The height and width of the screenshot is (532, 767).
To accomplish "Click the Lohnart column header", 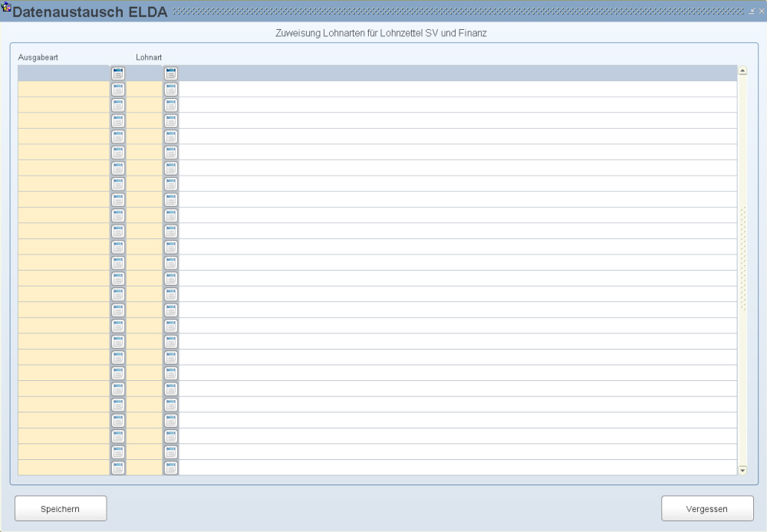I will click(x=149, y=57).
